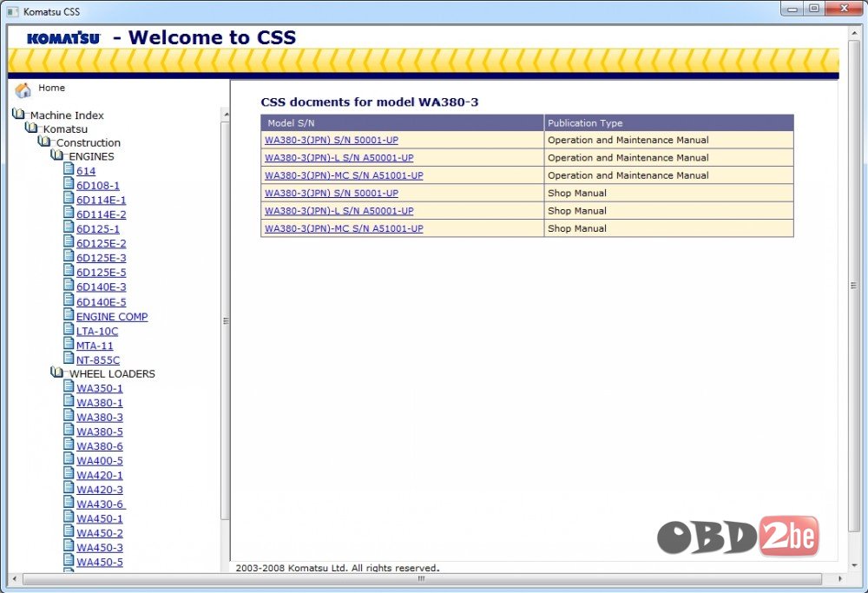Click the document icon beside WA350-1
Viewport: 868px width, 593px height.
[69, 385]
